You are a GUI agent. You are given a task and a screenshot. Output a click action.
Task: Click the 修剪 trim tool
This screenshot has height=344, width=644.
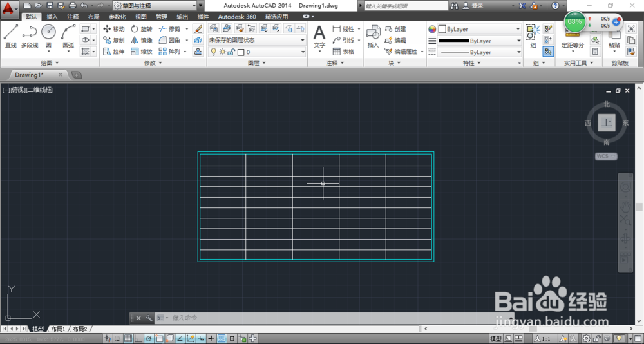click(x=169, y=29)
